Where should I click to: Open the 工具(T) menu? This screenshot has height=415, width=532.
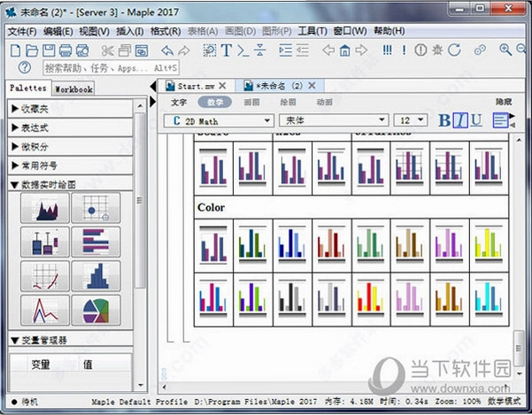(312, 31)
